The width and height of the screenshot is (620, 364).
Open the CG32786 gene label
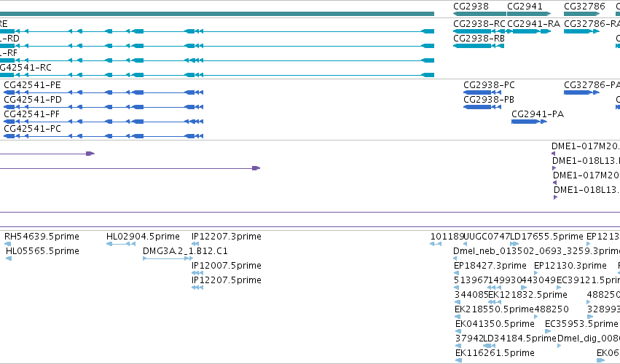[584, 7]
